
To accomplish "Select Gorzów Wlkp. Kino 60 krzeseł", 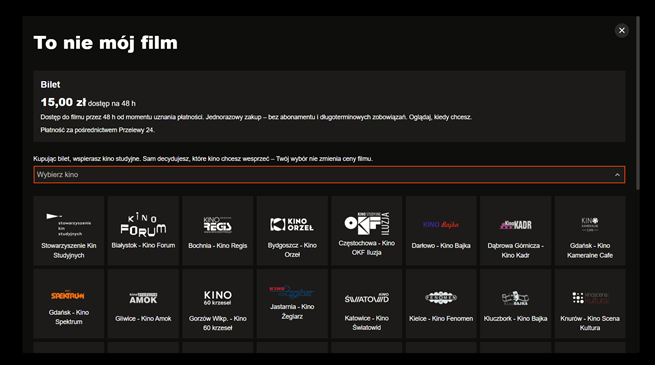I will click(218, 304).
